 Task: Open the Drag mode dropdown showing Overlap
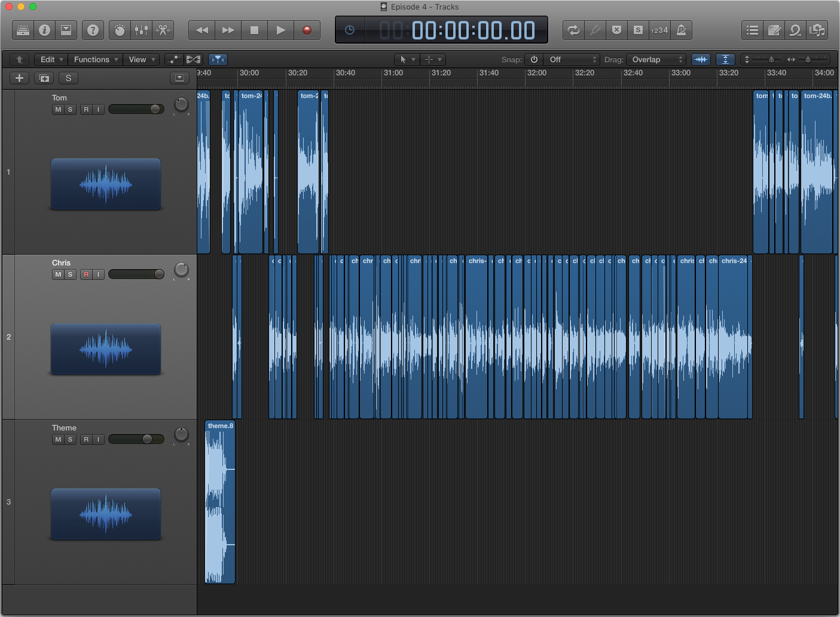pos(656,59)
